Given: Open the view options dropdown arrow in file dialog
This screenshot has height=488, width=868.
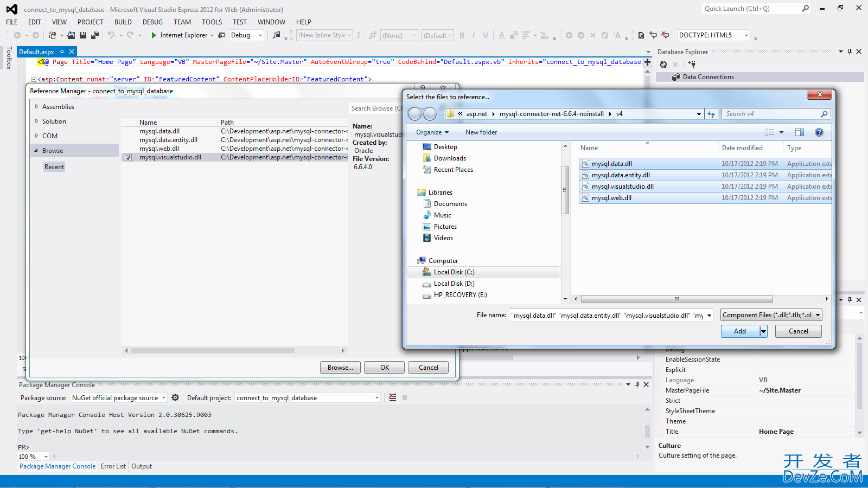Looking at the screenshot, I should (781, 132).
